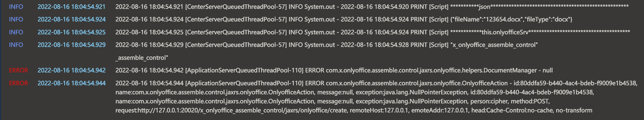Select the blue timestamp 2022-08-16 18:04:54.924
Screen dimensions: 644x120
click(x=71, y=19)
